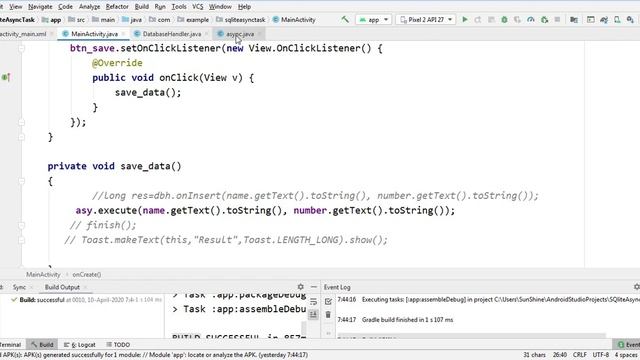Open the Navigate menu
640x360 pixels.
click(x=40, y=7)
